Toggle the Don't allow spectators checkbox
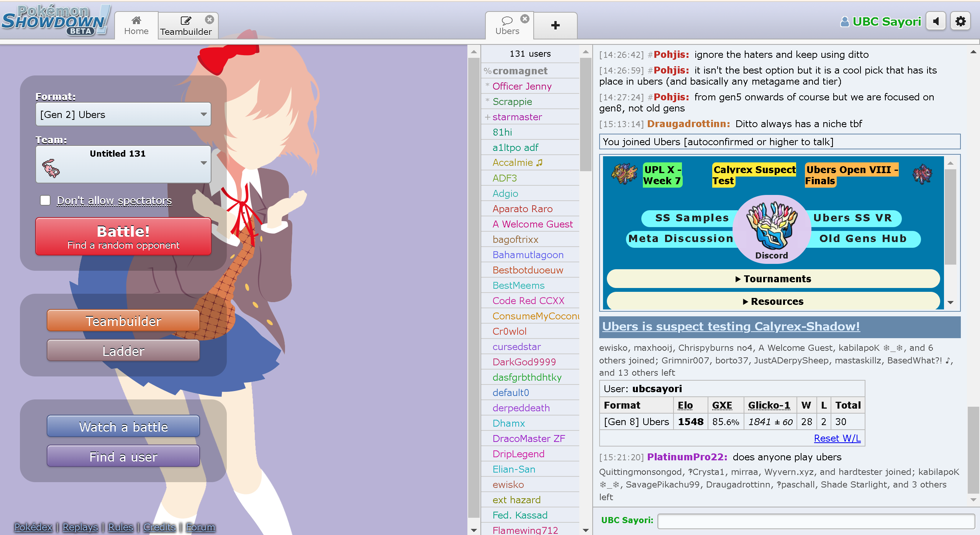This screenshot has width=980, height=535. click(x=45, y=200)
